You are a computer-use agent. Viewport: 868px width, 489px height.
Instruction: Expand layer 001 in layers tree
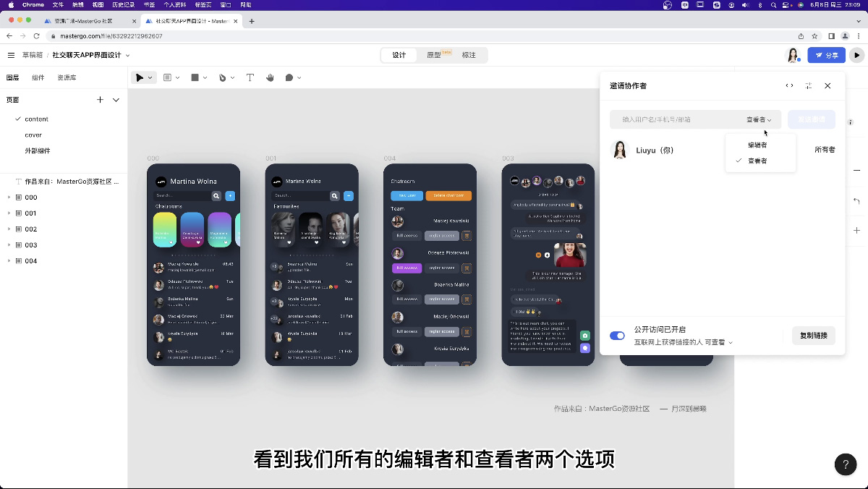coord(9,213)
